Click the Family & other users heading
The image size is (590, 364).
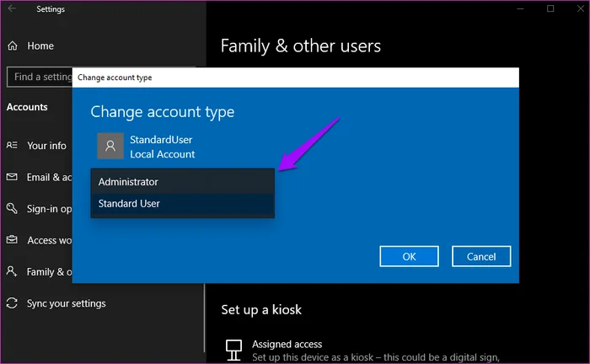pos(301,45)
